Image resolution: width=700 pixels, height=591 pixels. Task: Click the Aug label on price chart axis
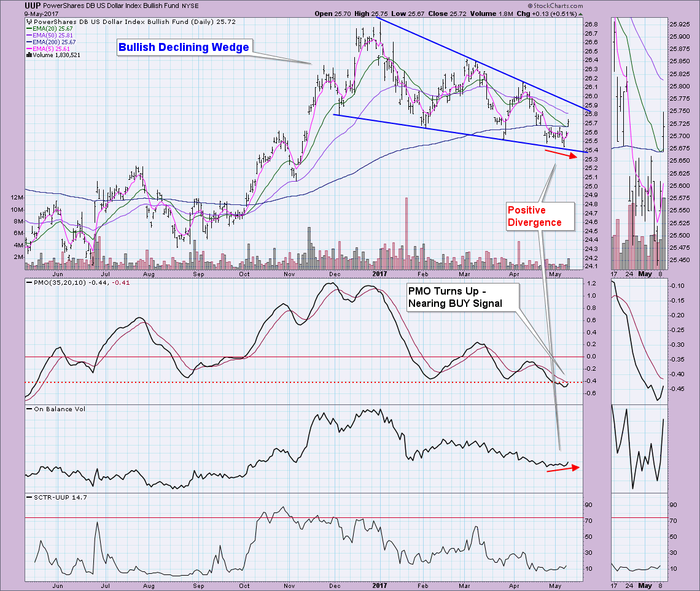pos(149,274)
